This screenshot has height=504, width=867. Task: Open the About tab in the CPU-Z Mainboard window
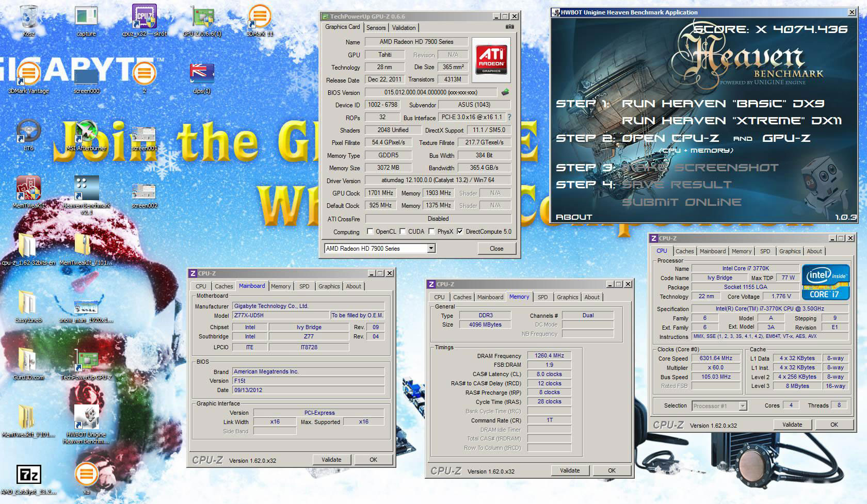(x=354, y=286)
